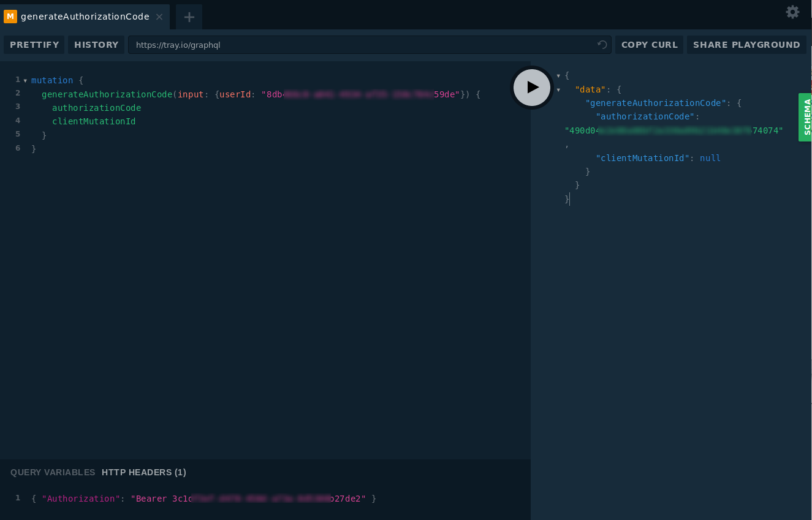Switch to the Query Variables tab
Screen dimensions: 812x520
pos(53,472)
